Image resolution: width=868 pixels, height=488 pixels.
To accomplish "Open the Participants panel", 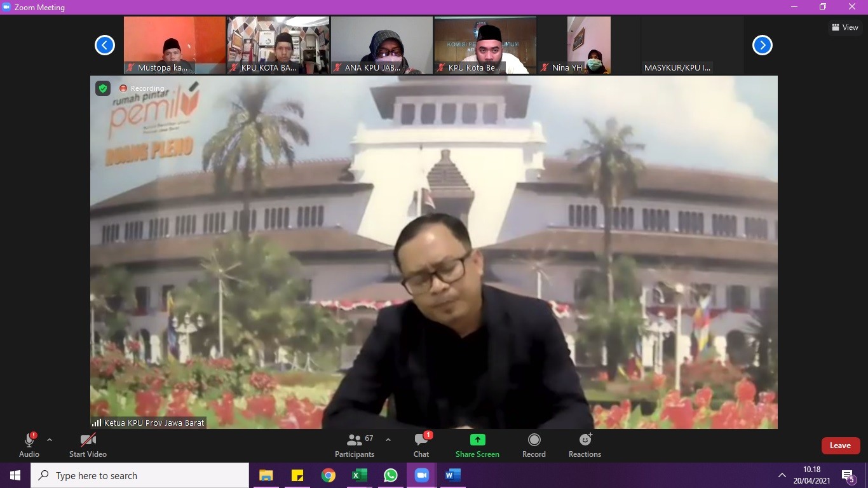I will click(x=355, y=445).
